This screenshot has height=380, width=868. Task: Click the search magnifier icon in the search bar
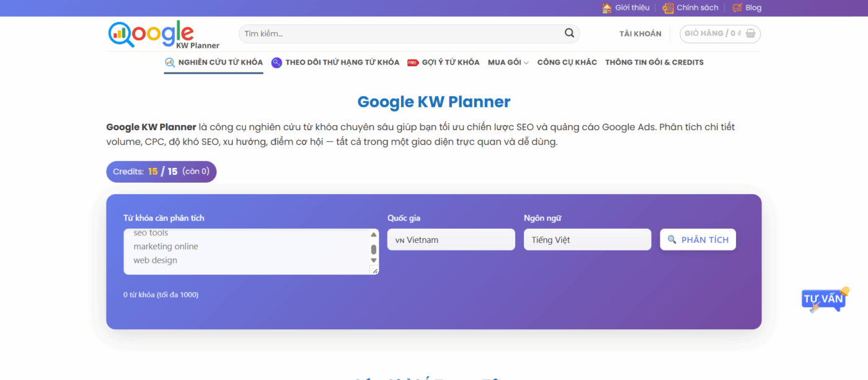click(569, 33)
